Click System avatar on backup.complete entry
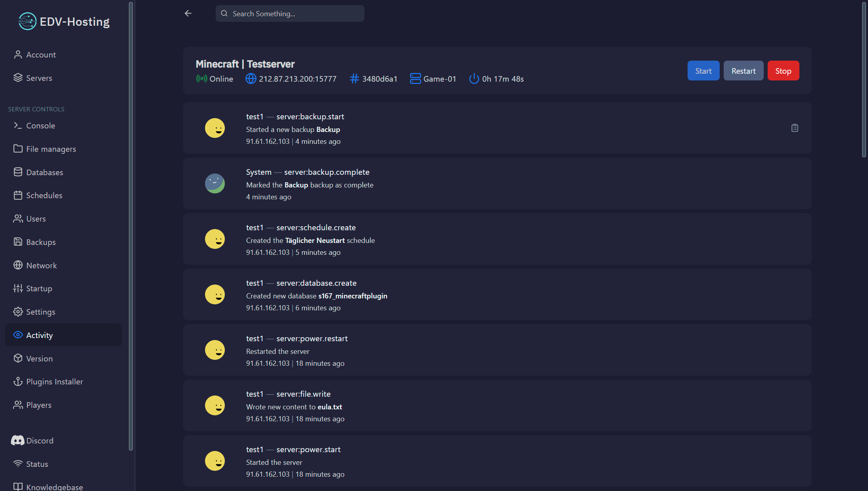 215,183
